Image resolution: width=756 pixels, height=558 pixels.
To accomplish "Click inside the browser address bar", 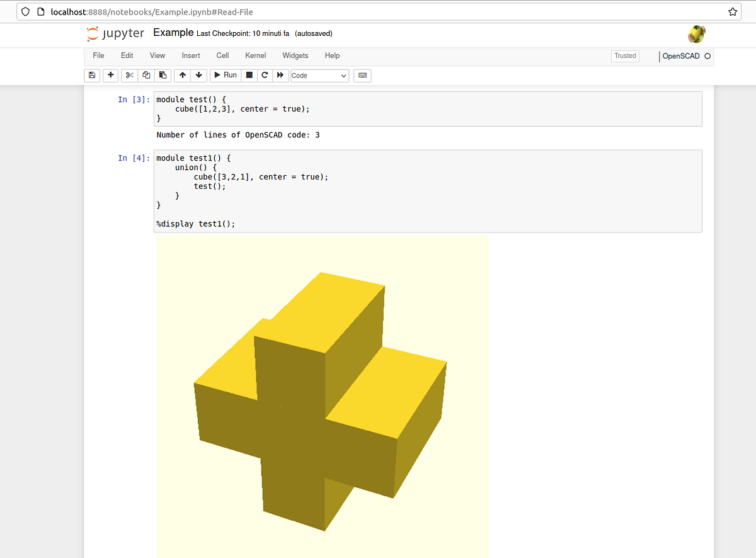I will click(x=189, y=11).
